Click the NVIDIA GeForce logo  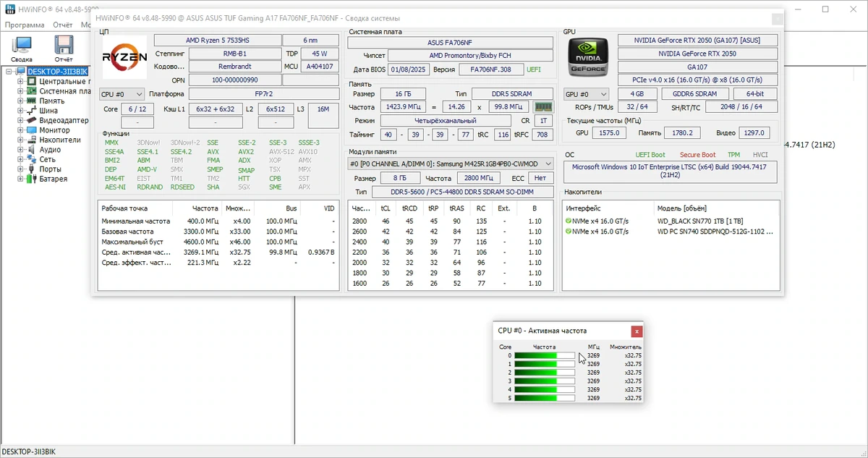click(588, 57)
